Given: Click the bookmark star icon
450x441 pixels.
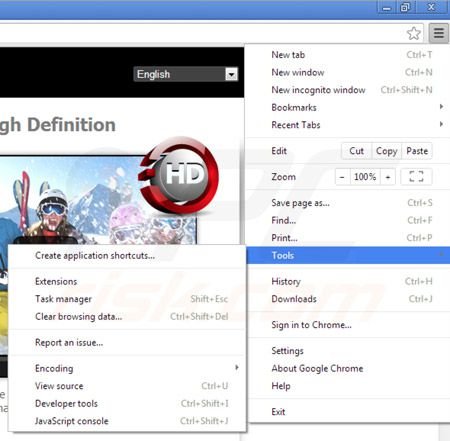Looking at the screenshot, I should (x=414, y=33).
